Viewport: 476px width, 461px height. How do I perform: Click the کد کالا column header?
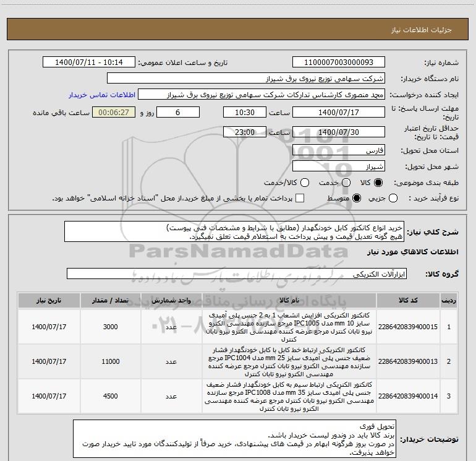tap(408, 301)
